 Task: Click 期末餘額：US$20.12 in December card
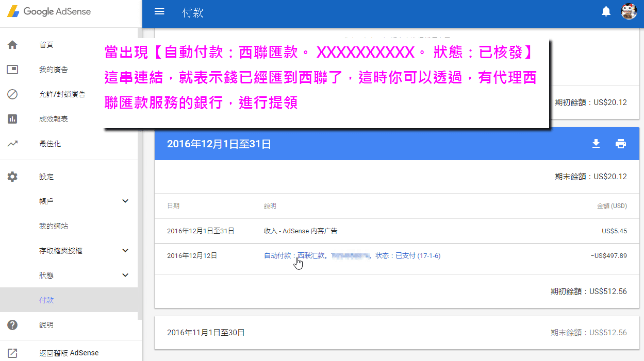click(591, 177)
